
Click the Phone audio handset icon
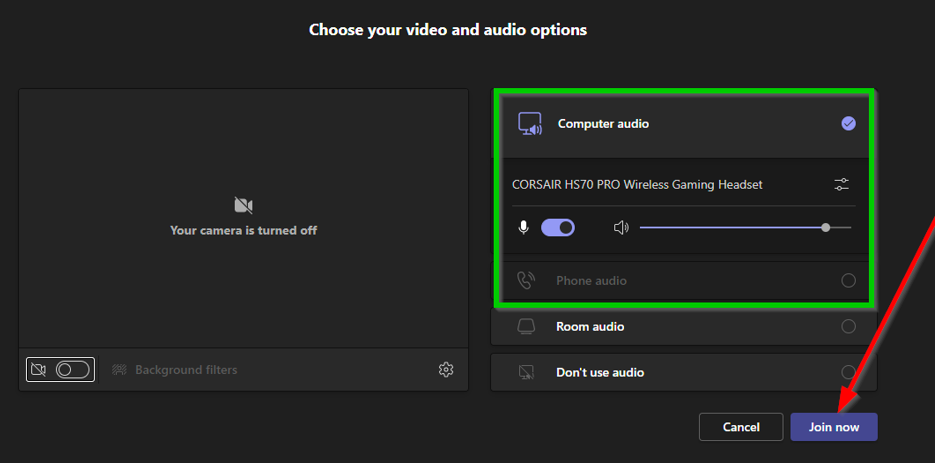[x=526, y=281]
